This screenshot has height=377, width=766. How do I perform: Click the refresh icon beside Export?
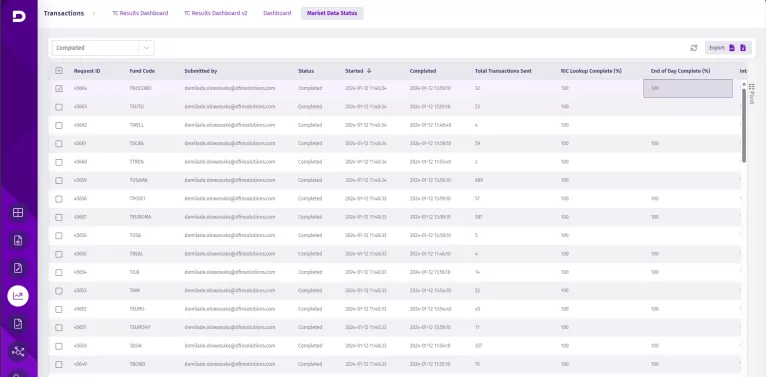pos(694,48)
